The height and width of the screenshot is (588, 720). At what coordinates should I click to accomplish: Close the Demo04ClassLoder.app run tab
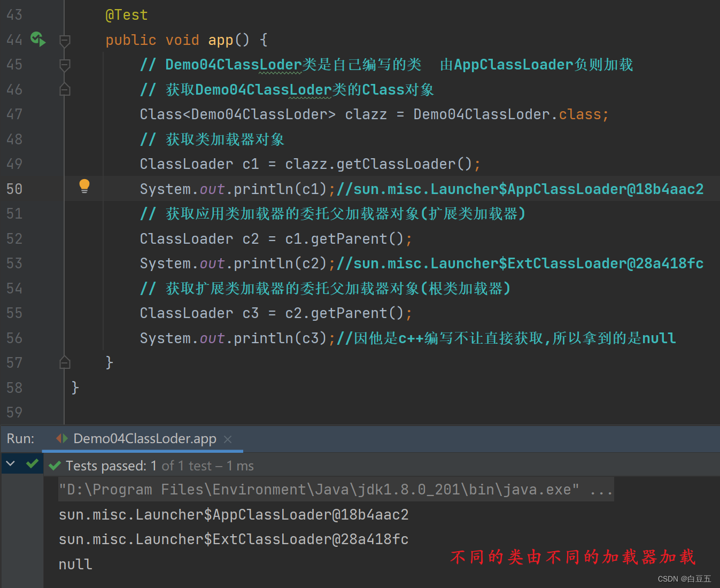pos(228,439)
